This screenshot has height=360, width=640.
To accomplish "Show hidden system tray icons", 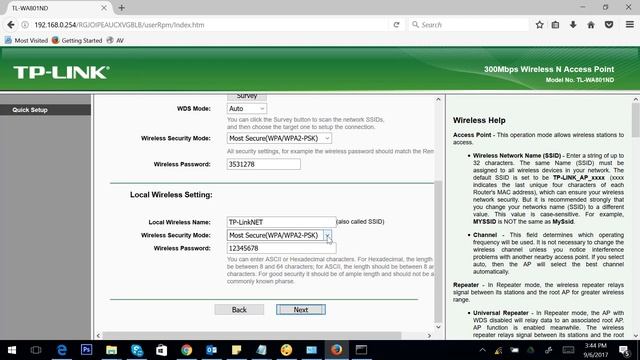I will coord(482,350).
